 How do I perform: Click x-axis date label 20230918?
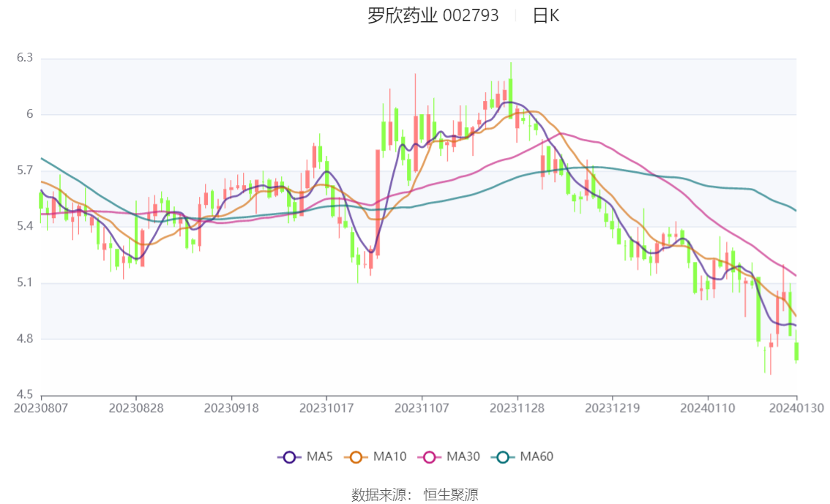(231, 408)
